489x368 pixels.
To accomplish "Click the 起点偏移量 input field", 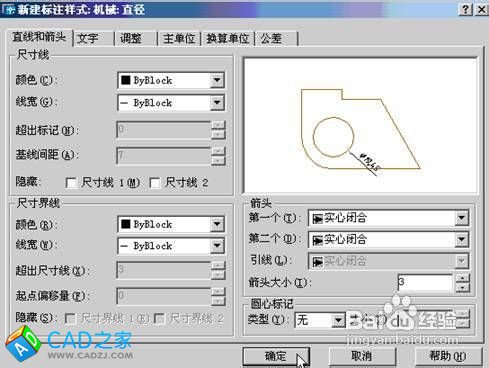I will [x=164, y=296].
